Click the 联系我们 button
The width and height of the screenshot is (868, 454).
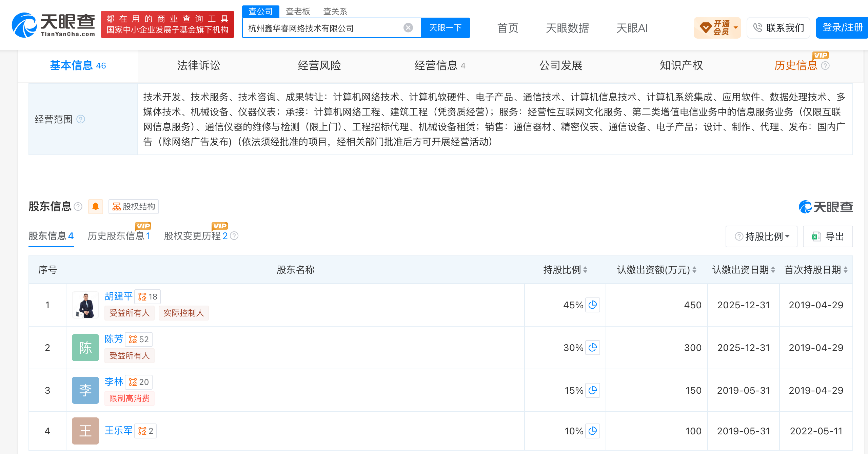778,28
